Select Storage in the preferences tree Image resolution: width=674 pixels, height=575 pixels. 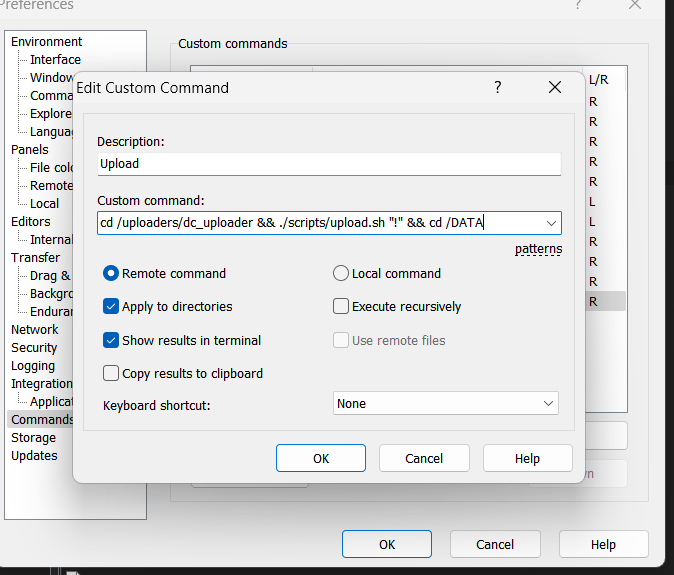(33, 438)
